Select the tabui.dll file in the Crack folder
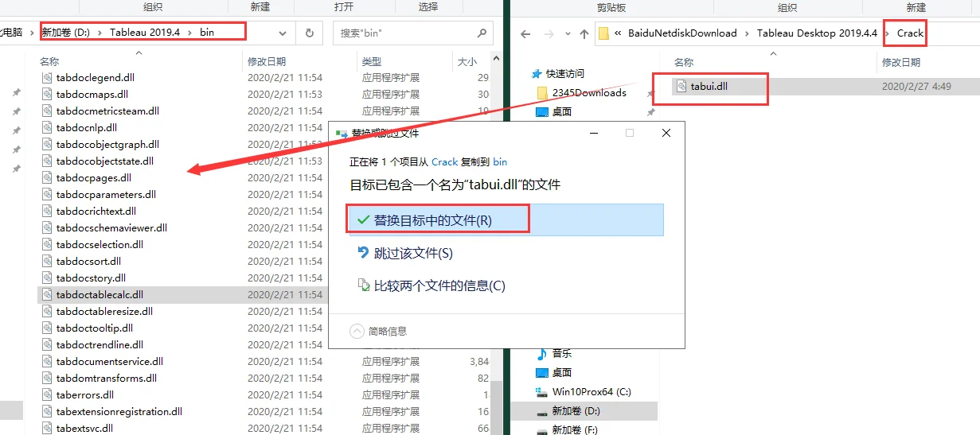The image size is (980, 435). pyautogui.click(x=709, y=86)
